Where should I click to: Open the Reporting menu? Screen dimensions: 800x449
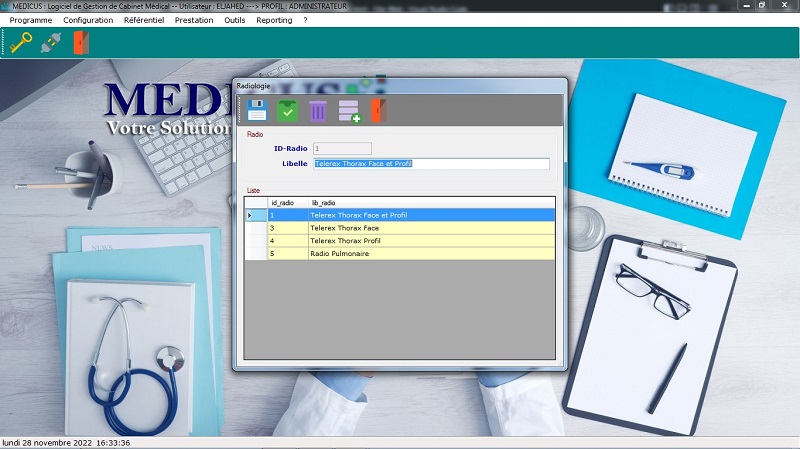(x=274, y=20)
